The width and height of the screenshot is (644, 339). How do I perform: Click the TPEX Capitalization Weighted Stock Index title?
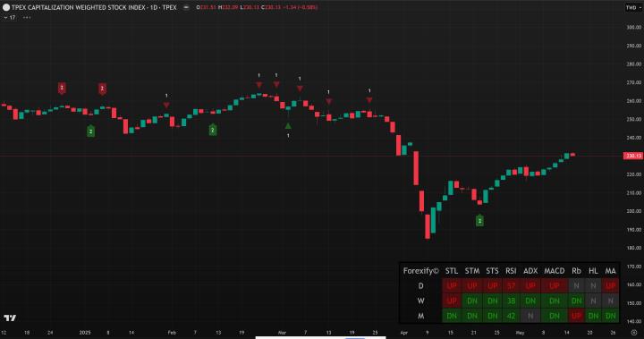tap(78, 7)
